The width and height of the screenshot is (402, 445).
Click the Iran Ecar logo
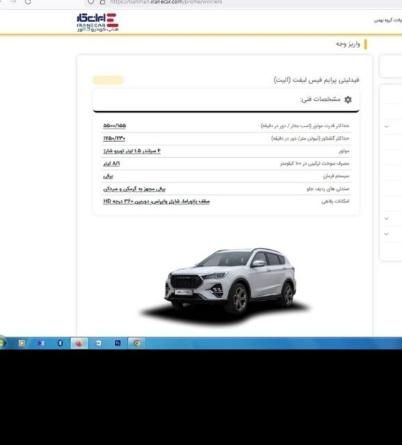pos(97,22)
